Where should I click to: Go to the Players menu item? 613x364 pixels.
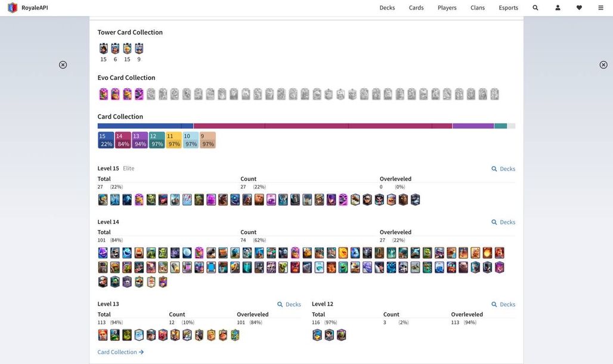point(447,8)
